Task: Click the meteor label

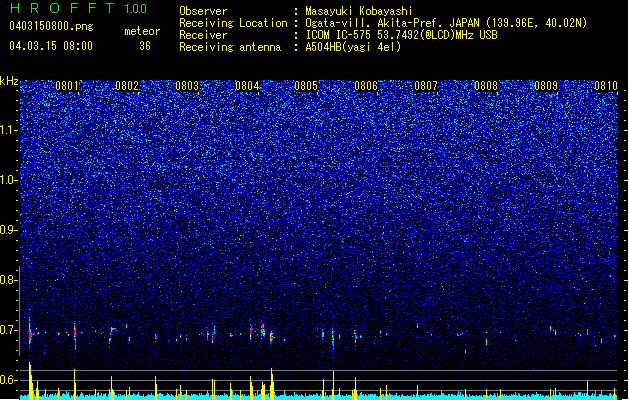Action: (x=142, y=31)
